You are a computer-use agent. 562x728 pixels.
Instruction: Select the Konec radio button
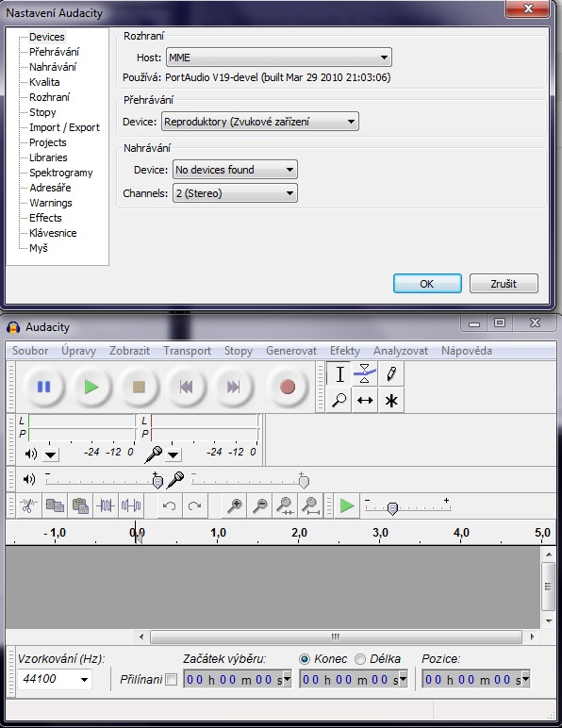pyautogui.click(x=305, y=659)
